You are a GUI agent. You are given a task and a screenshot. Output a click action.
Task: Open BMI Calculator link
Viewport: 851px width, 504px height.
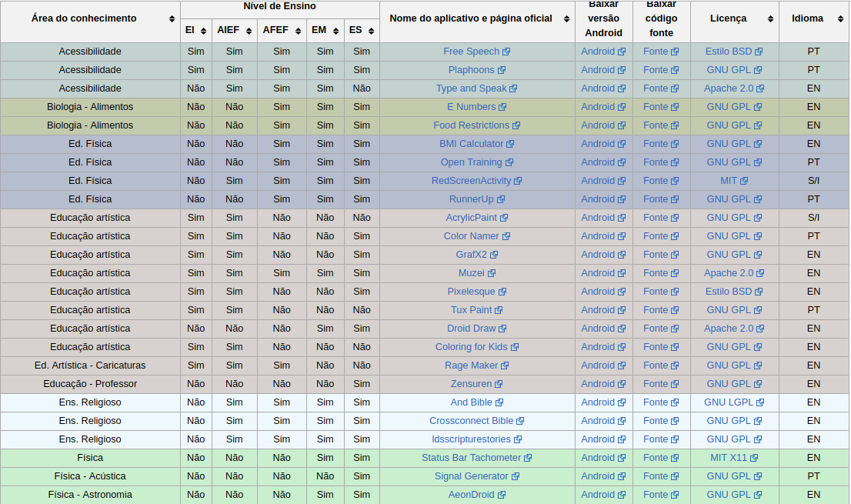coord(476,144)
